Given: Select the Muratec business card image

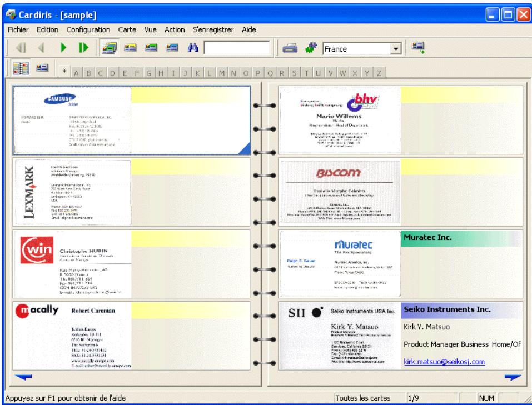Looking at the screenshot, I should [340, 264].
